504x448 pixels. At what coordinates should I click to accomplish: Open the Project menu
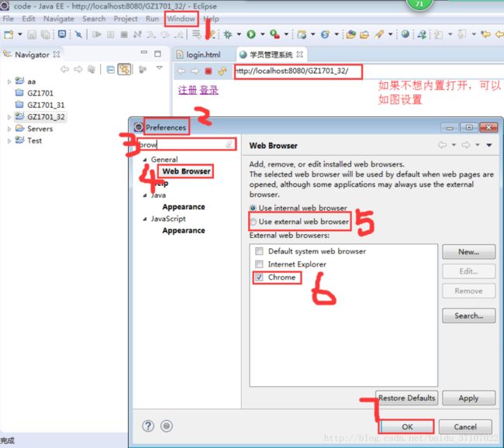click(126, 19)
